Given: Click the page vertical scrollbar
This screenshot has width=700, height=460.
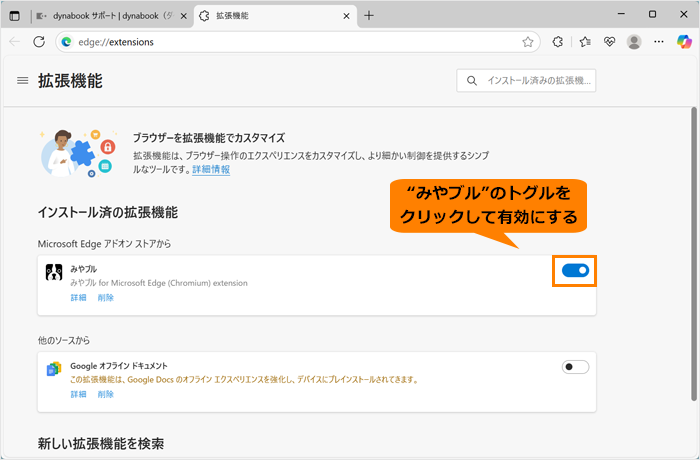Looking at the screenshot, I should [x=694, y=255].
